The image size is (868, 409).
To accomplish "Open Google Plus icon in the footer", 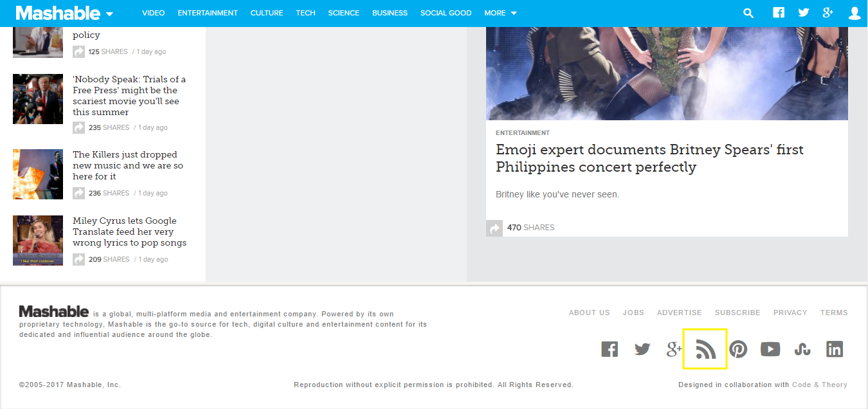I will 674,349.
